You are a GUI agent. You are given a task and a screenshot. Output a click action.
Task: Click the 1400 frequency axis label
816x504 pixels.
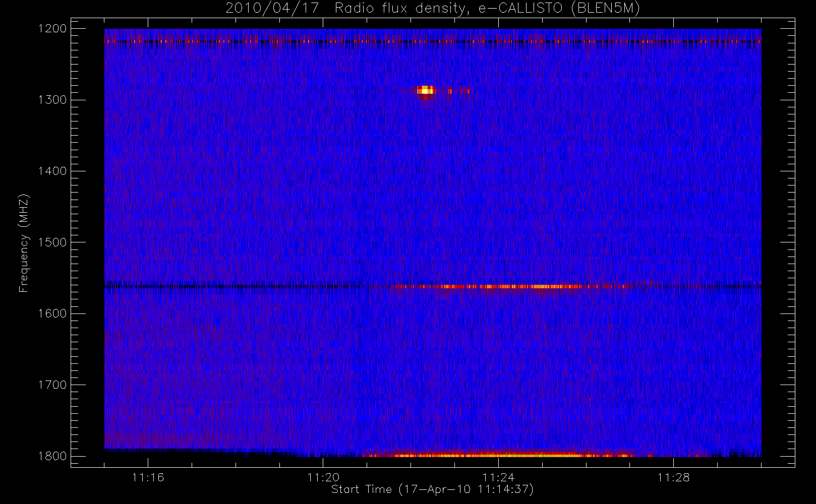coord(52,171)
